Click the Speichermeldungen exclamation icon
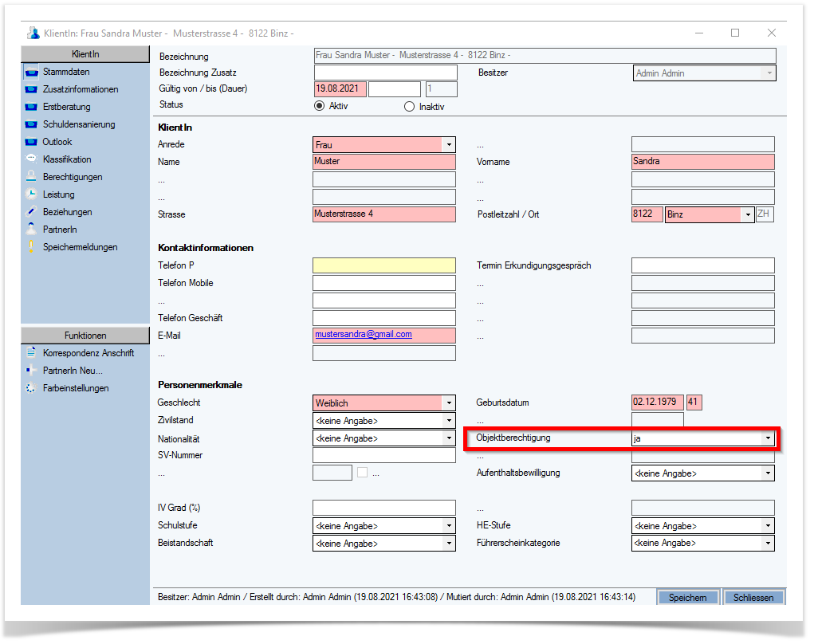The width and height of the screenshot is (814, 644). click(x=31, y=247)
